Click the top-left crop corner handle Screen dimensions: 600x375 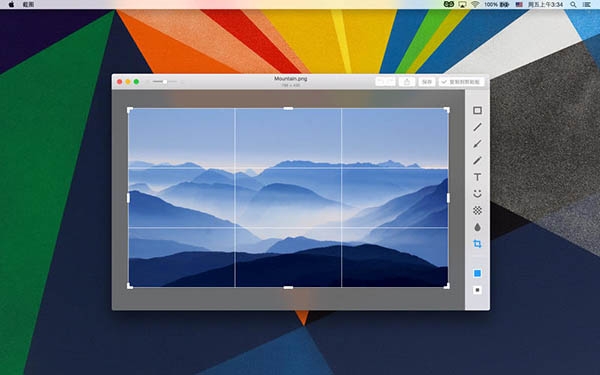pos(130,110)
